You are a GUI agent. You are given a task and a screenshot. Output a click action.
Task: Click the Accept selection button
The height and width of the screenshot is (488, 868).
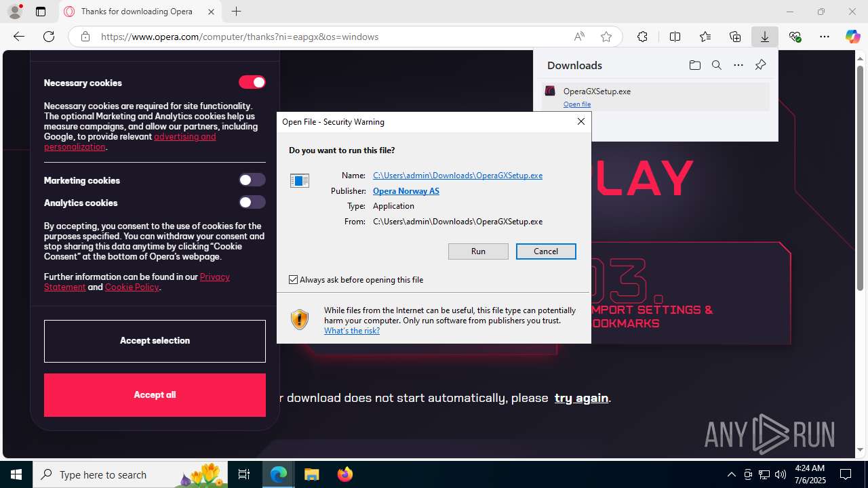point(155,341)
